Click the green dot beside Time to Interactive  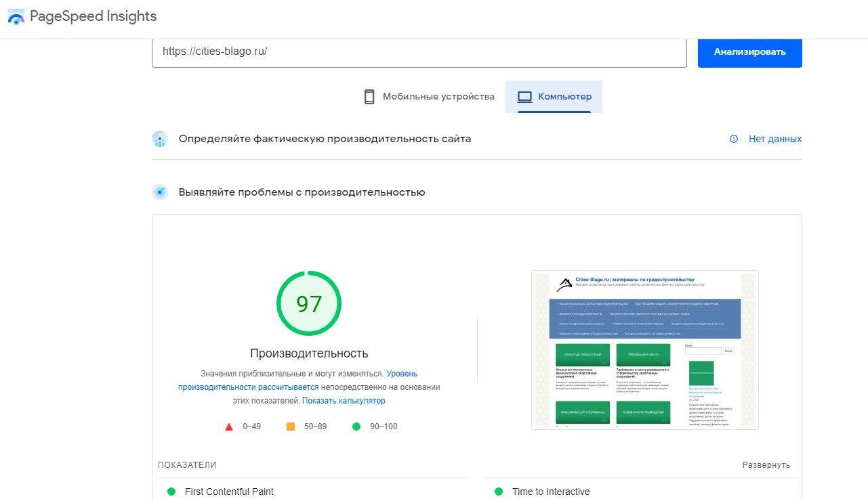tap(499, 492)
